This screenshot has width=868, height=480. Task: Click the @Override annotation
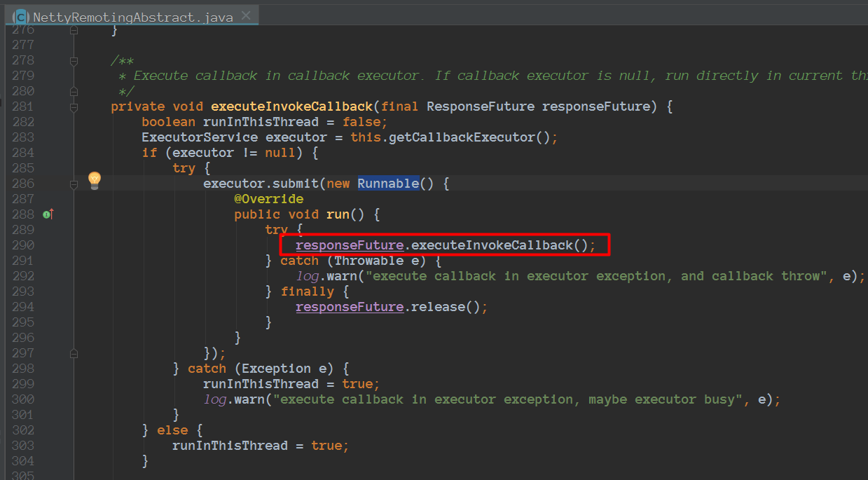(x=269, y=199)
